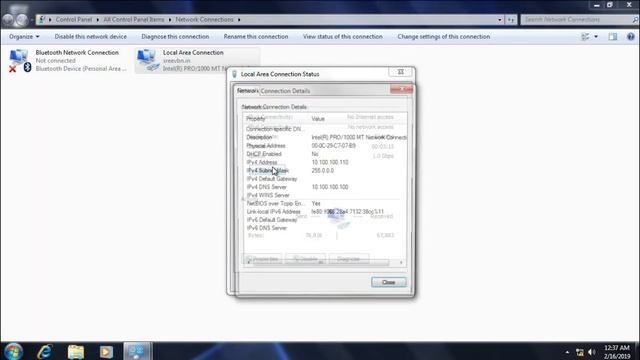Open Windows Media Player from the taskbar

tap(106, 351)
